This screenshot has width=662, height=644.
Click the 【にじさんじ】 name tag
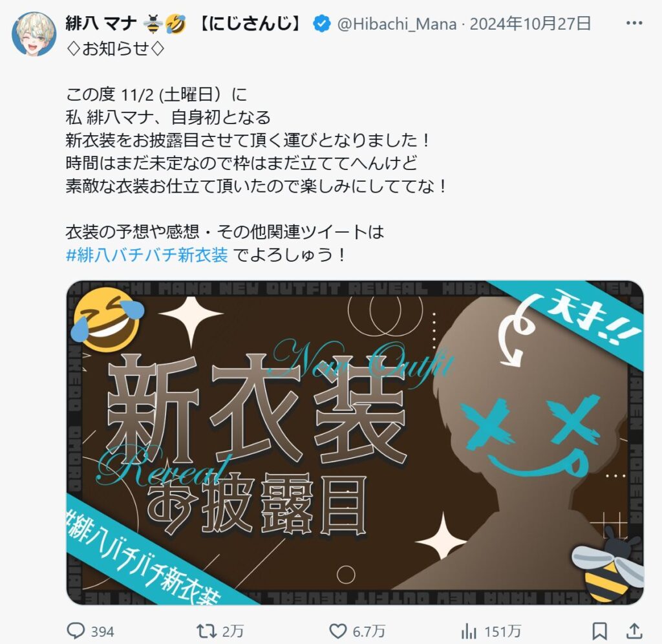click(250, 24)
